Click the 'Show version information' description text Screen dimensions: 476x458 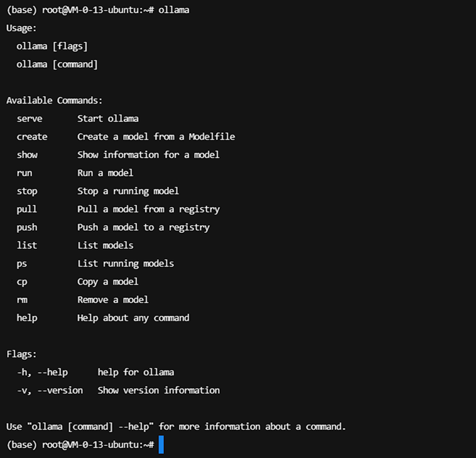coord(158,390)
